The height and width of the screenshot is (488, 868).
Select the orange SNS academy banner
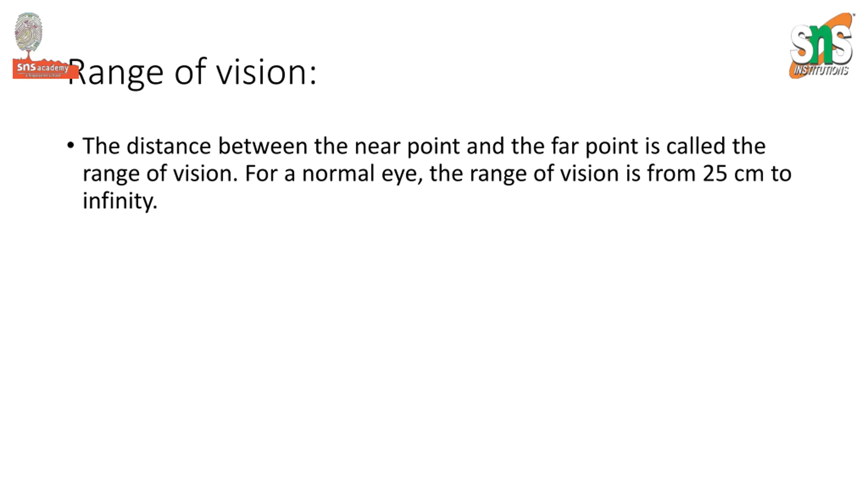[45, 69]
